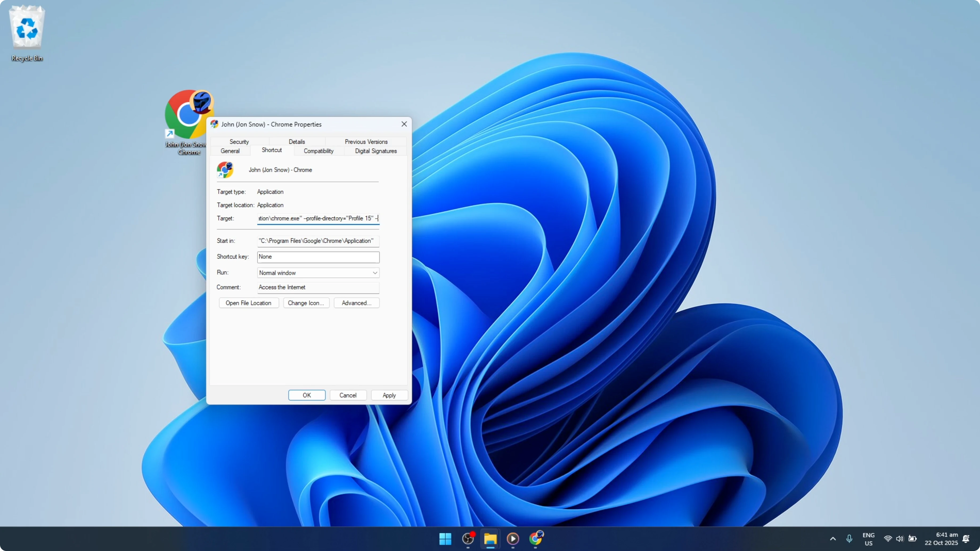Close the Chrome Properties dialog

coord(404,124)
